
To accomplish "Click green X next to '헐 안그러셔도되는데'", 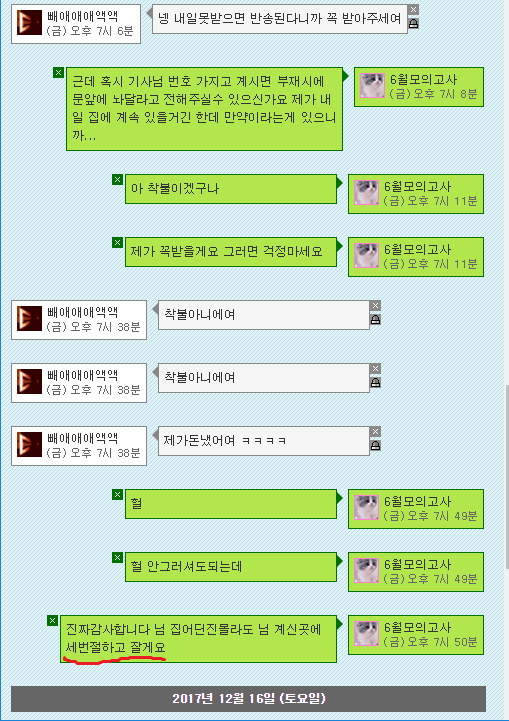I will [x=117, y=557].
